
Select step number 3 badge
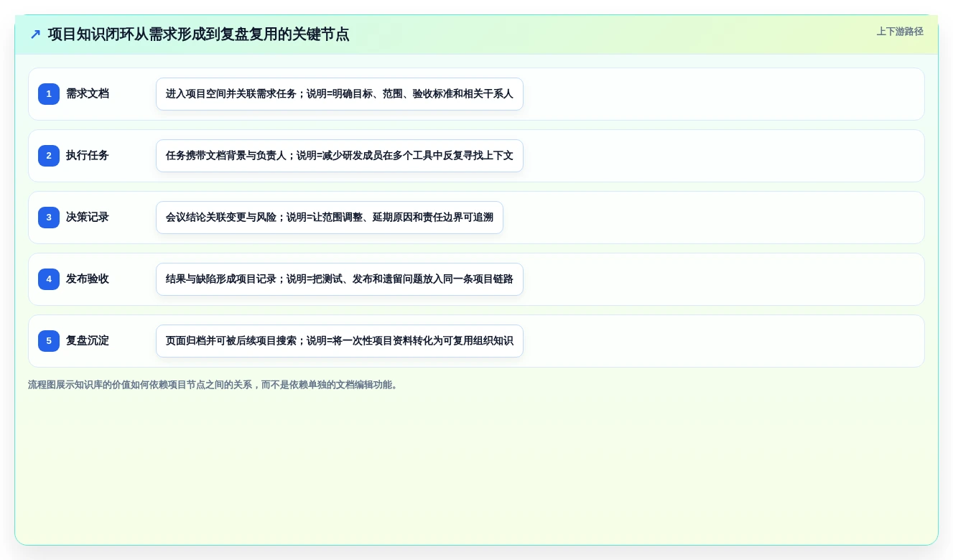[49, 218]
